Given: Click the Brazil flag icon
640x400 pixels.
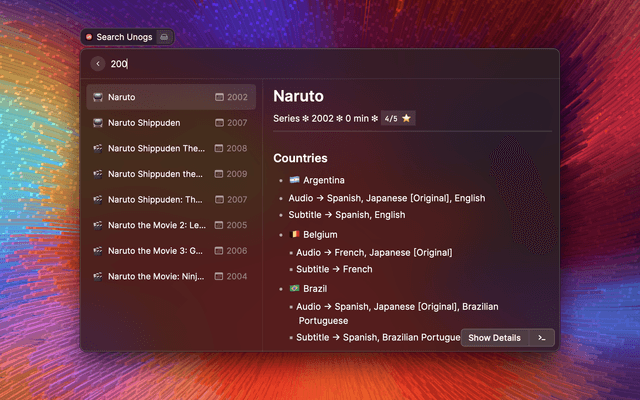Looking at the screenshot, I should coord(294,288).
